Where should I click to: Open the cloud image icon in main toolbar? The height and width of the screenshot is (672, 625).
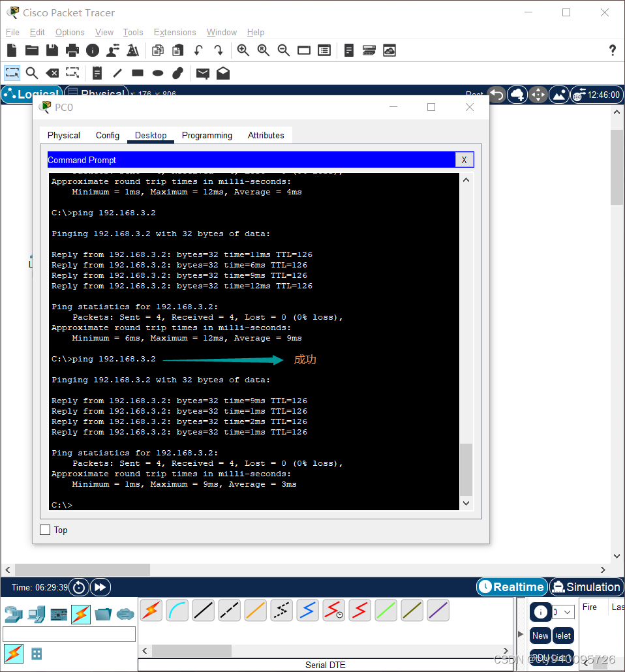pos(389,51)
